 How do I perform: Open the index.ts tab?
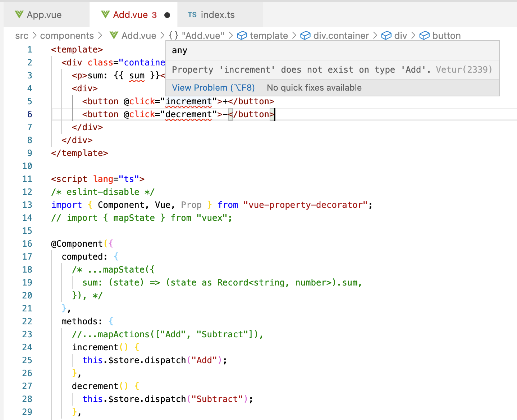220,15
